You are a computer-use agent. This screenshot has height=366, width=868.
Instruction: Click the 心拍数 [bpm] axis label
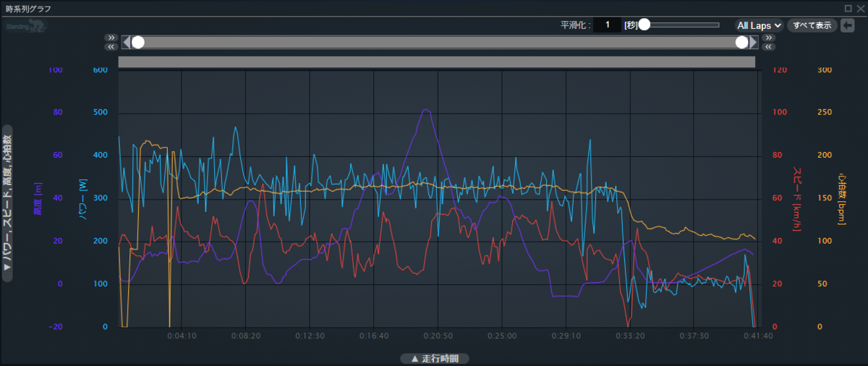click(x=843, y=198)
